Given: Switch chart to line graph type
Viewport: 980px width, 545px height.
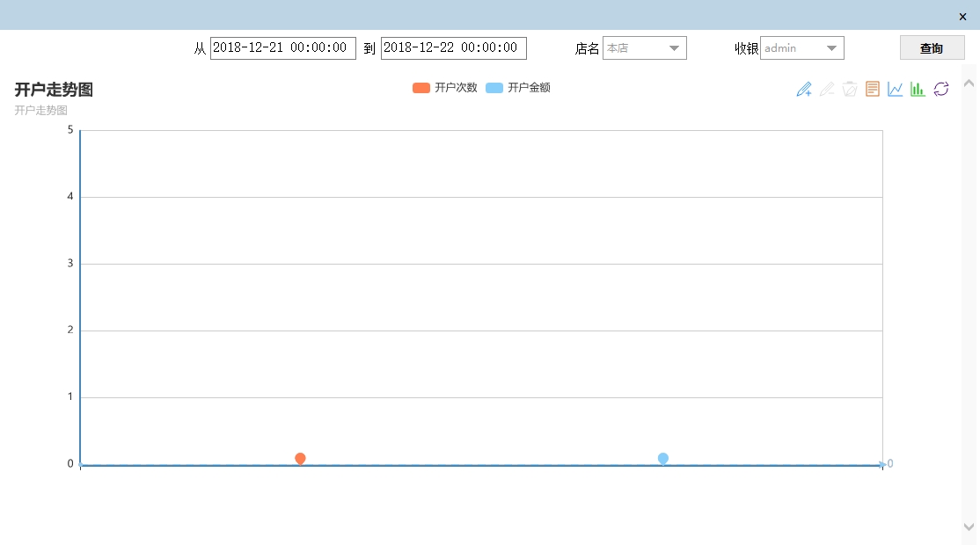Looking at the screenshot, I should (x=896, y=89).
